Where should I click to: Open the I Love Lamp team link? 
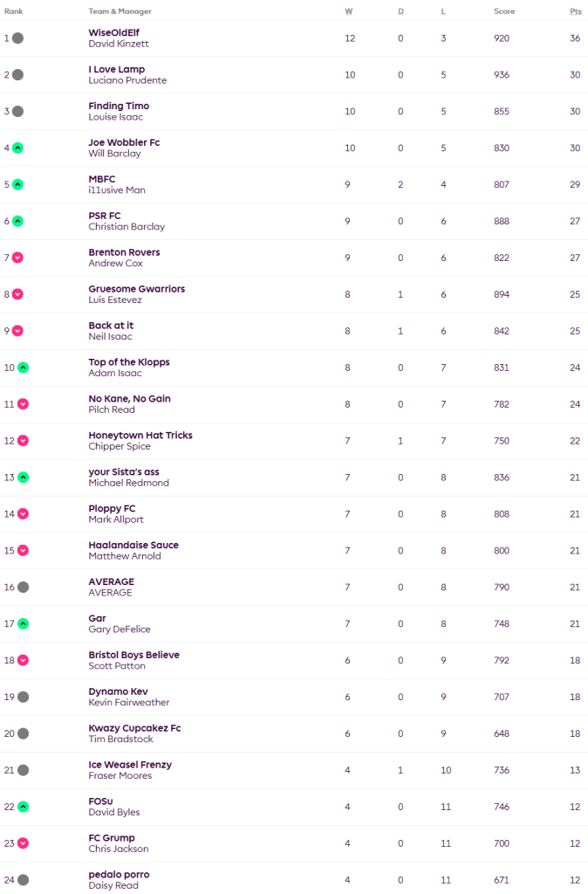click(x=117, y=69)
